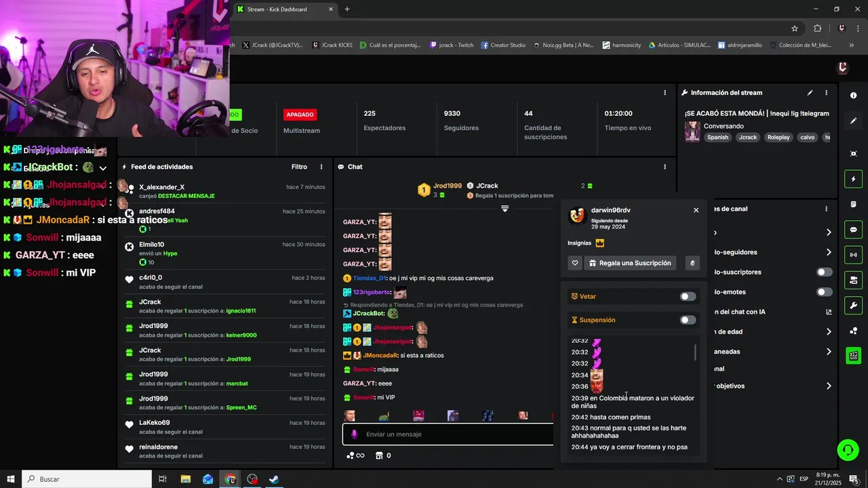Open stats panel three-dot menu
This screenshot has height=488, width=868.
tap(665, 93)
